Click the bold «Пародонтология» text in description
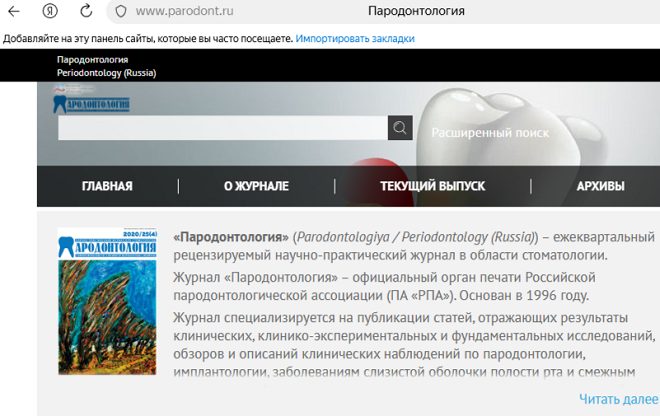 (231, 237)
